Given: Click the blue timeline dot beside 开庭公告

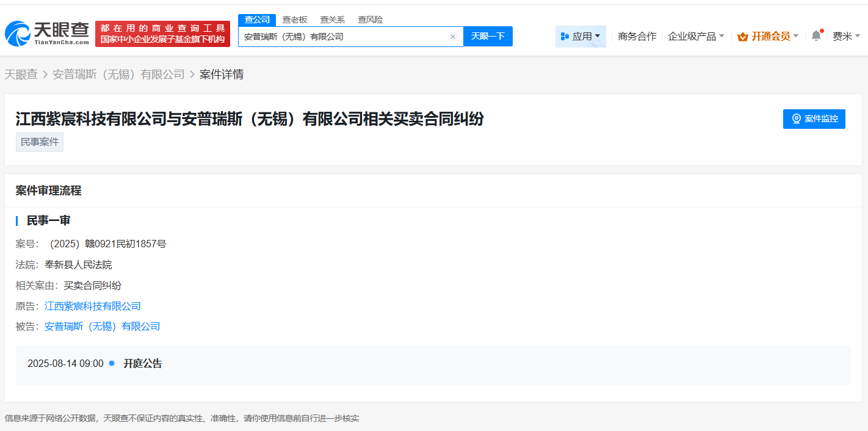Looking at the screenshot, I should tap(110, 363).
